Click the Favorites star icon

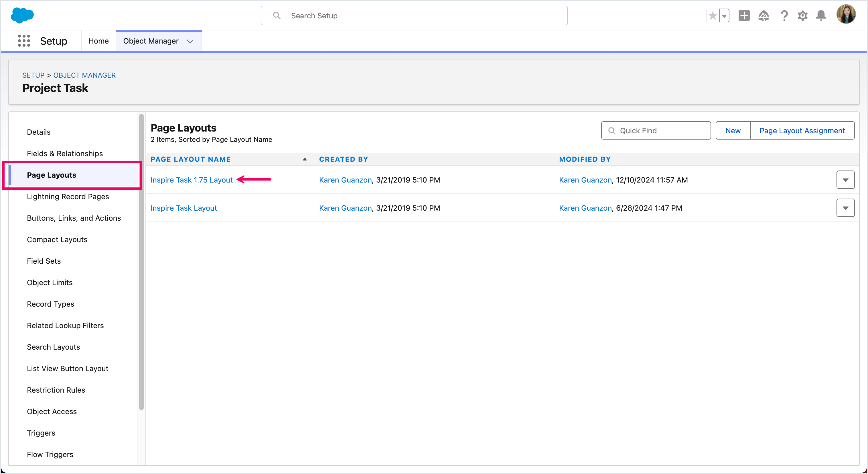coord(712,15)
